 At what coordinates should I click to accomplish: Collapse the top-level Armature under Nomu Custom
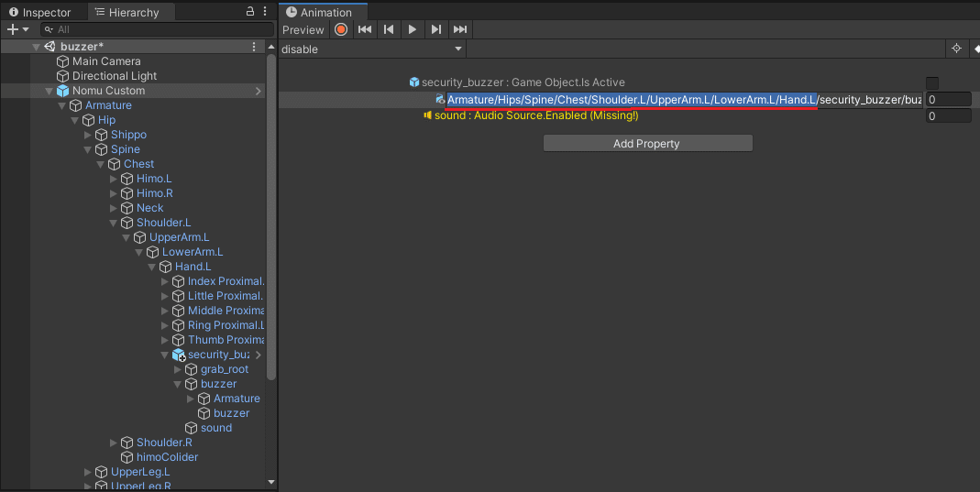click(x=61, y=105)
